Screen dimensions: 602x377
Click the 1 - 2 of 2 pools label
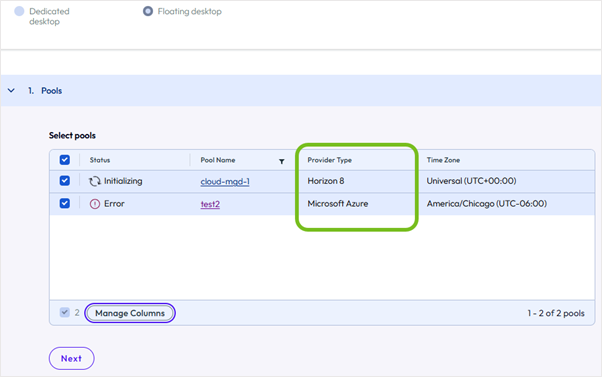point(556,313)
